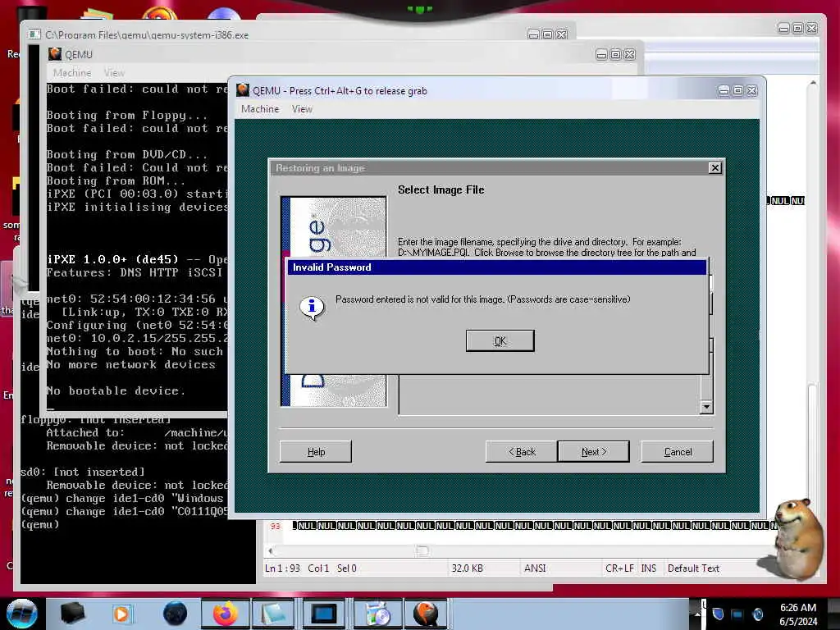Open media player taskbar icon
Image resolution: width=840 pixels, height=630 pixels.
[x=121, y=614]
